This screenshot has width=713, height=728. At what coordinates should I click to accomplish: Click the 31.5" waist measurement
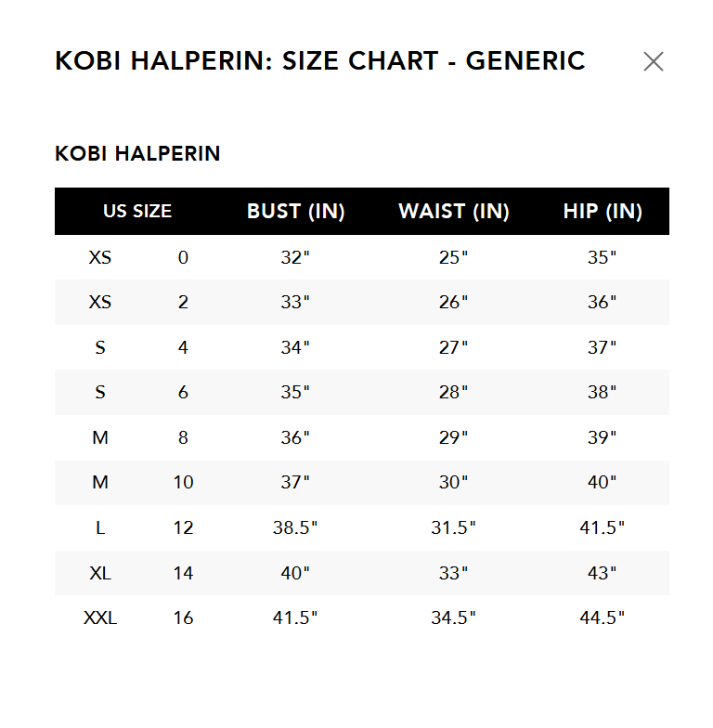click(454, 527)
